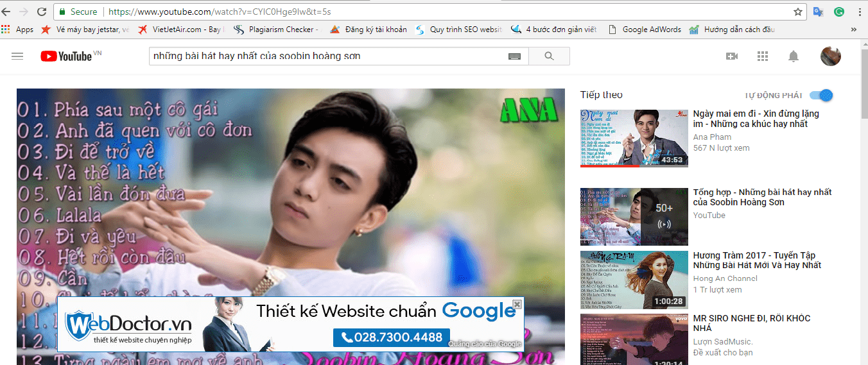Open the YouTube hamburger guide menu
868x365 pixels.
[17, 56]
